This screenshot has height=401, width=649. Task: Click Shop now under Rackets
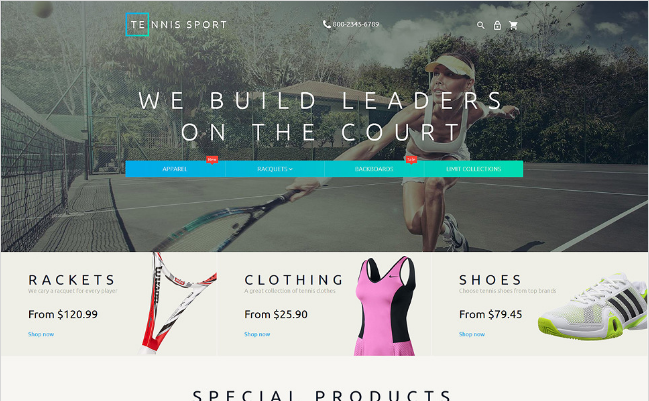(x=41, y=334)
